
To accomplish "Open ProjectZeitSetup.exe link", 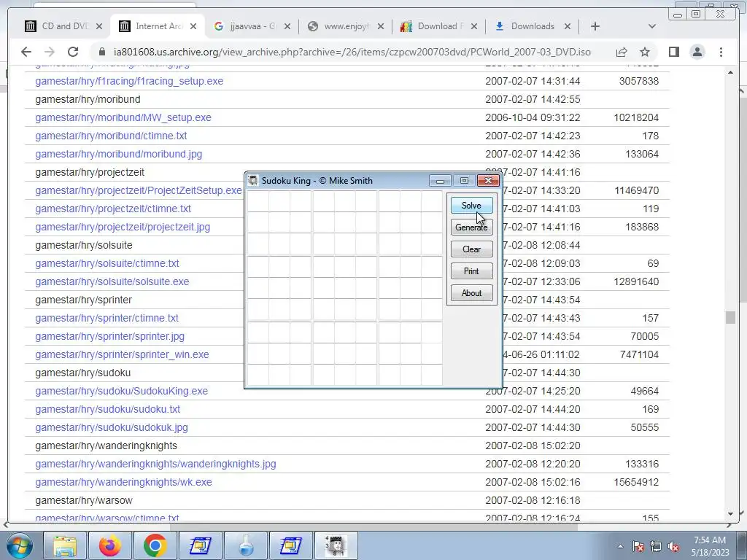I will [139, 190].
